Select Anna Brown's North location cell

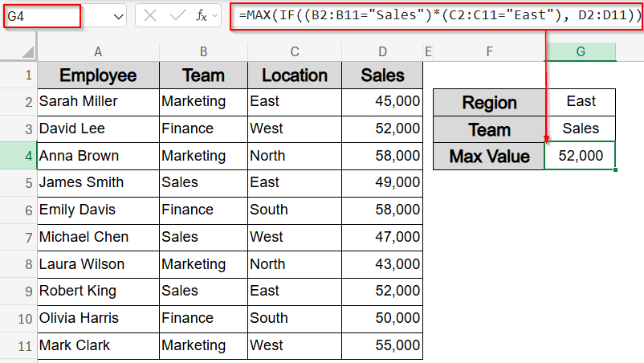[x=295, y=156]
